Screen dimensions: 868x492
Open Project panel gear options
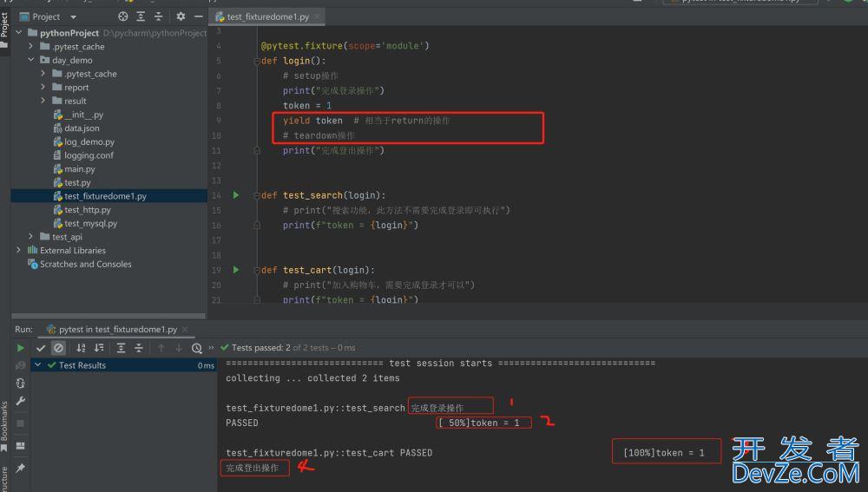(x=181, y=16)
